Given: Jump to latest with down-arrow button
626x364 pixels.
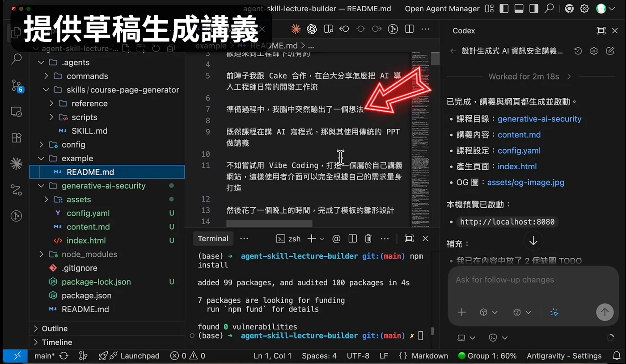Looking at the screenshot, I should (x=533, y=241).
